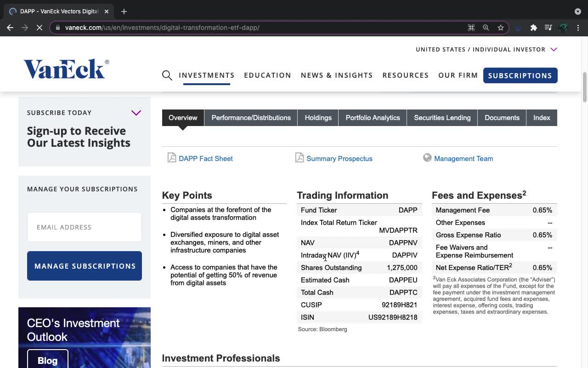This screenshot has height=368, width=588.
Task: Open the Our Firm menu
Action: pyautogui.click(x=458, y=75)
